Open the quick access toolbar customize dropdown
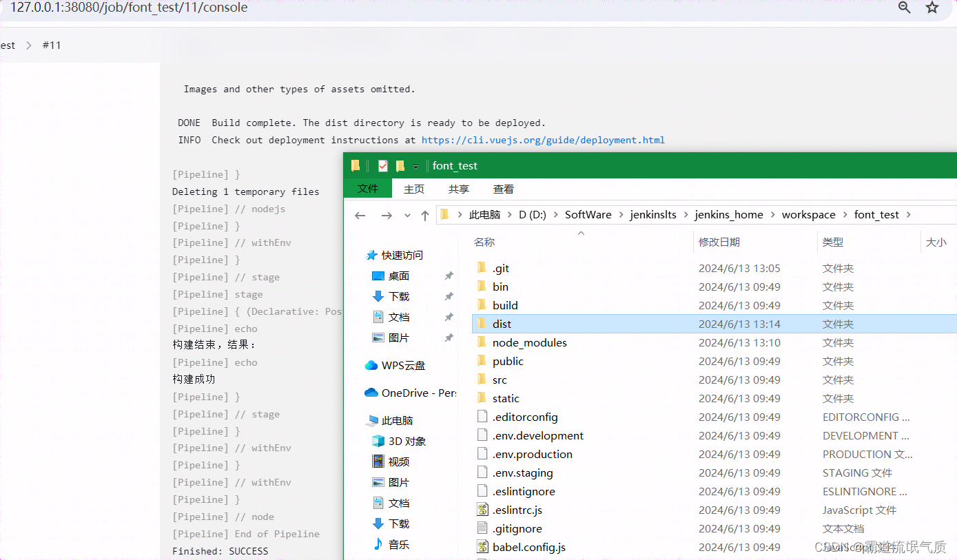957x560 pixels. click(417, 165)
